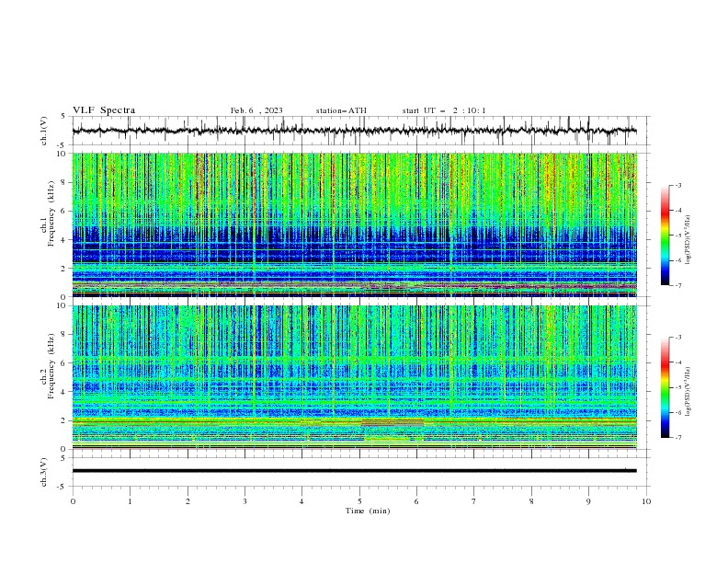Image resolution: width=728 pixels, height=563 pixels.
Task: Click the date 'Feb. 6, 2023'
Action: [x=256, y=110]
